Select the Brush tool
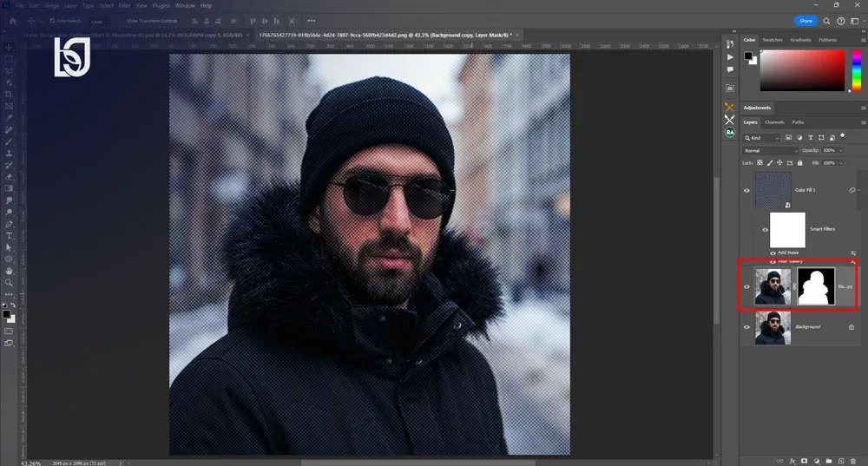The width and height of the screenshot is (868, 466). point(9,141)
